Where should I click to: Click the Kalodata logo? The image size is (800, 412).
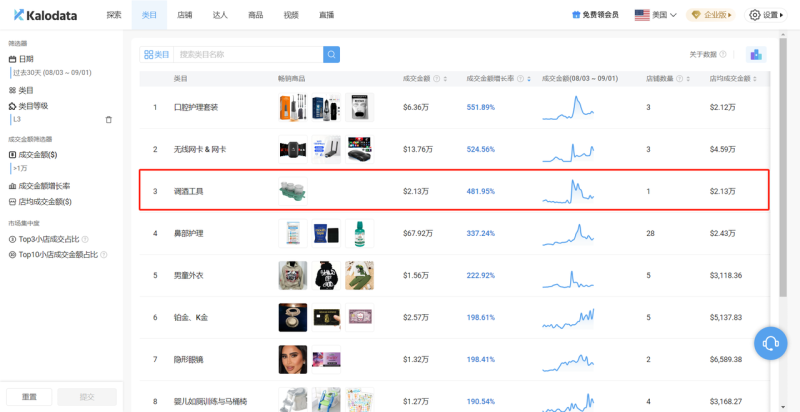click(x=45, y=15)
